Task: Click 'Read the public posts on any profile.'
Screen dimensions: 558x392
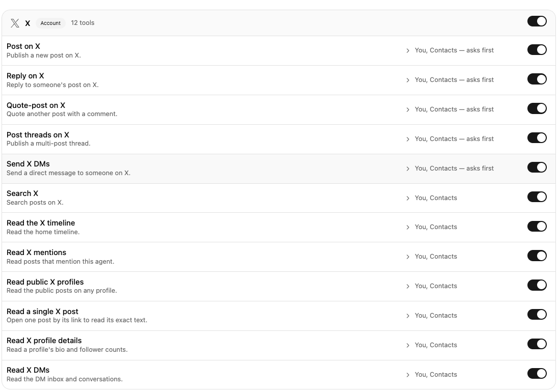Action: 62,290
